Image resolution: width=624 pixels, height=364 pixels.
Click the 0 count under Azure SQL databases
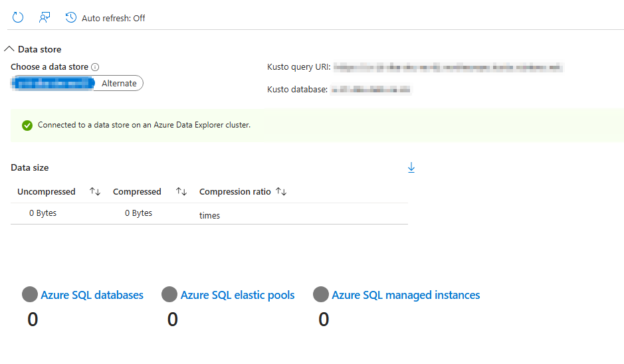click(33, 319)
